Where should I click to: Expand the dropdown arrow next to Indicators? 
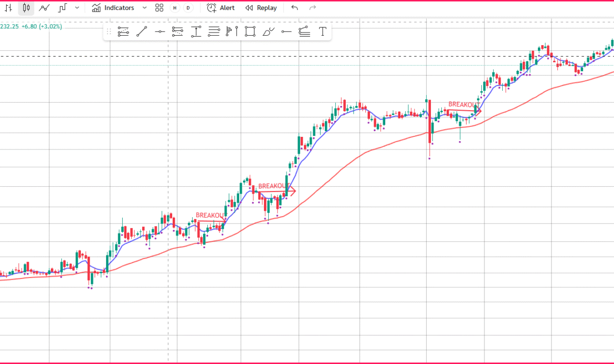coord(145,8)
